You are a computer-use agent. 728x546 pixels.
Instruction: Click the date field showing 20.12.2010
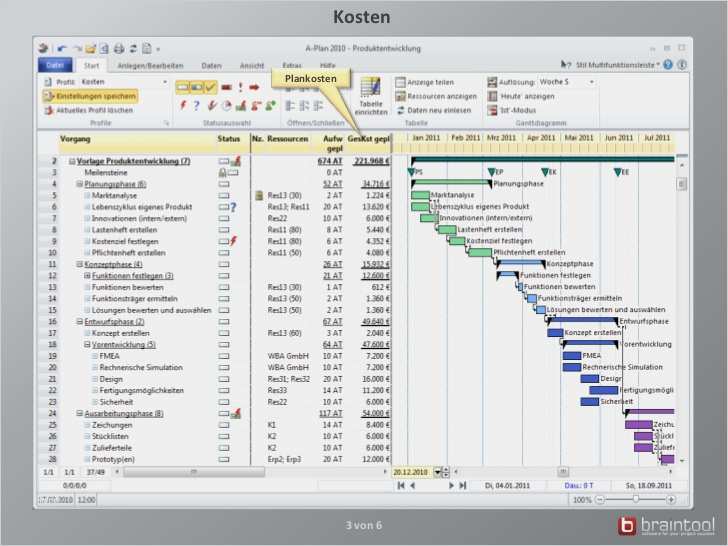414,471
